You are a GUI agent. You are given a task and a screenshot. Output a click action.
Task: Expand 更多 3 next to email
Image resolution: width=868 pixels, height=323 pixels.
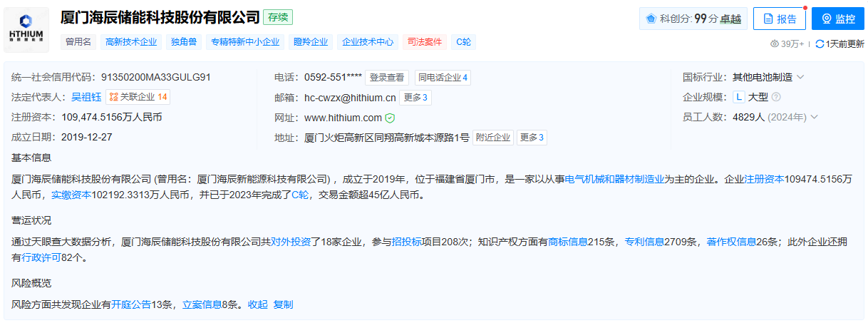tap(416, 98)
